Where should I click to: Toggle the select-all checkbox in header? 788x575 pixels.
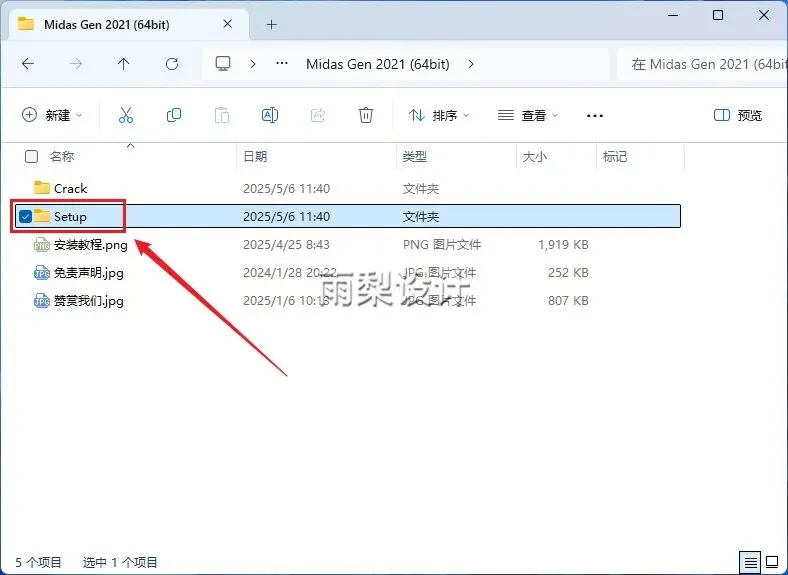pos(31,157)
